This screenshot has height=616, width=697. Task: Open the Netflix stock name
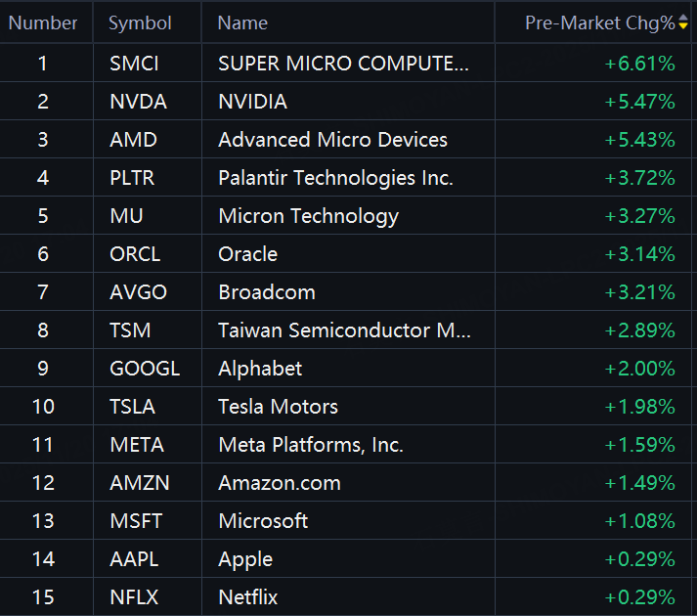tap(248, 597)
